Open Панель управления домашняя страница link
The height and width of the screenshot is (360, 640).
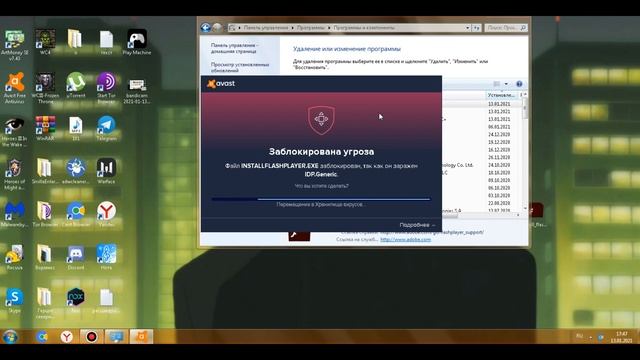[234, 48]
